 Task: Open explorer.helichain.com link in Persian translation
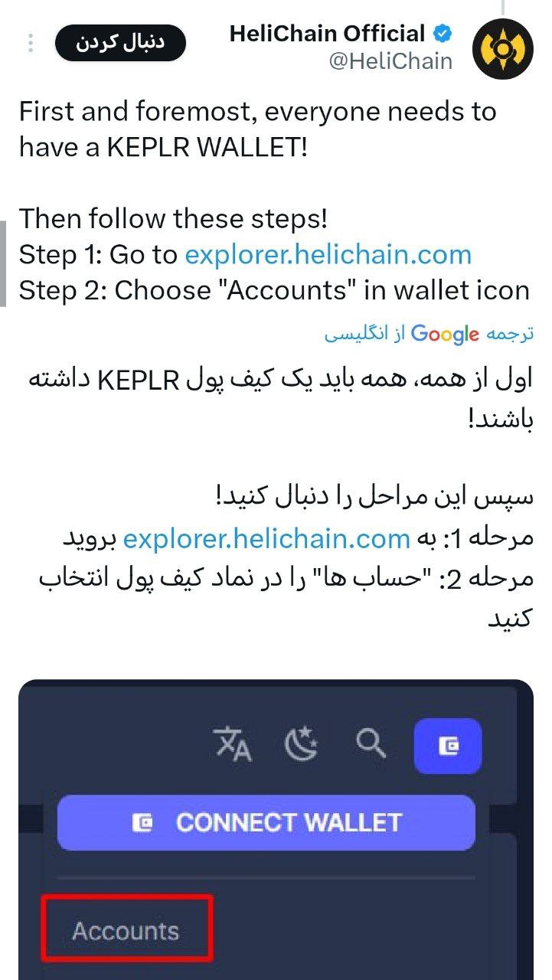(x=266, y=538)
